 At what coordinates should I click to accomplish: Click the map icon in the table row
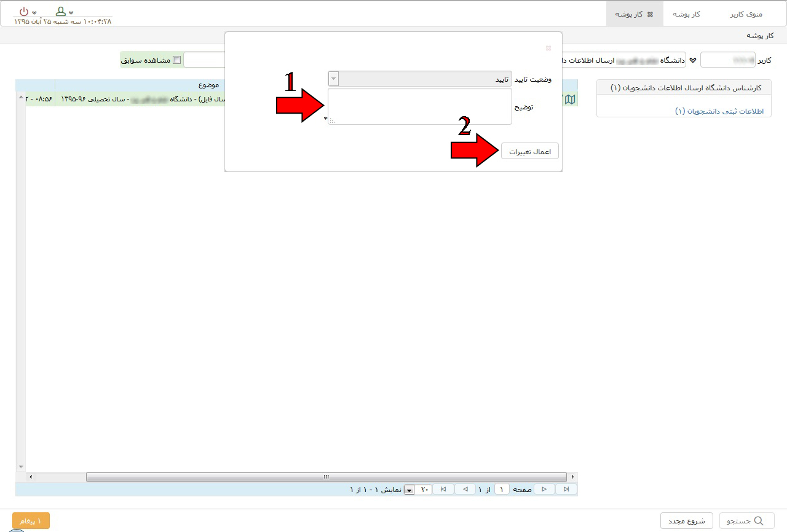click(570, 99)
